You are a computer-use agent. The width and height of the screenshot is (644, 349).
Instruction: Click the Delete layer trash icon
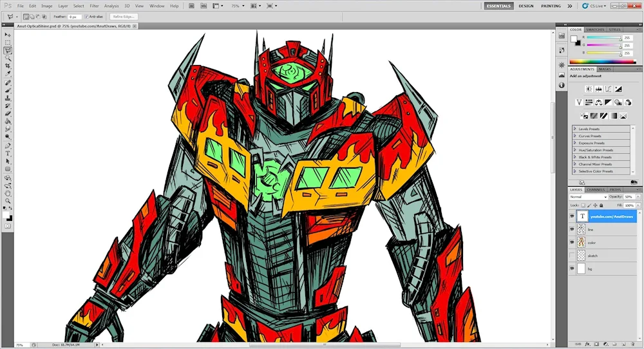coord(632,344)
